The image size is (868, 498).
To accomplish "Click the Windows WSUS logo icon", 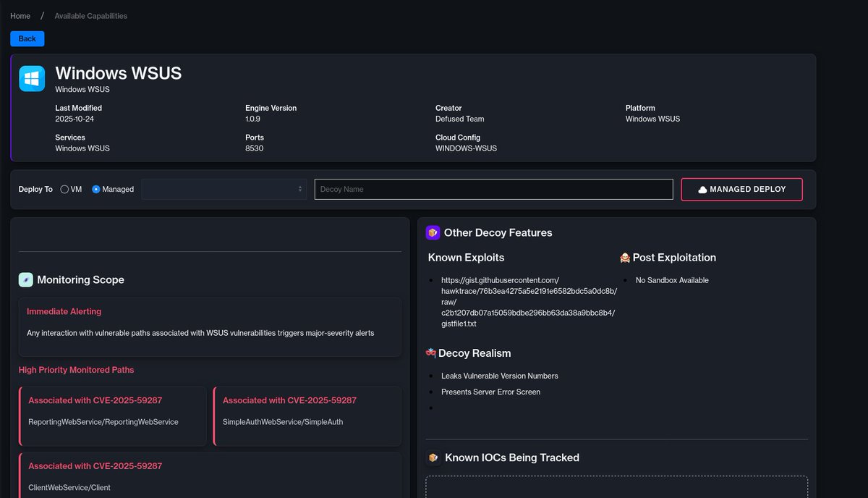I will click(x=32, y=79).
